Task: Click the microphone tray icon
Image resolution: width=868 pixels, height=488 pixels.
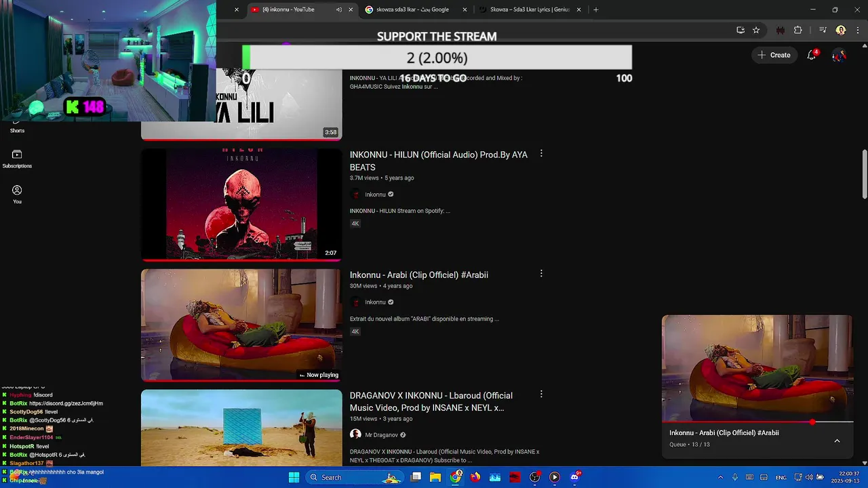Action: click(x=735, y=477)
